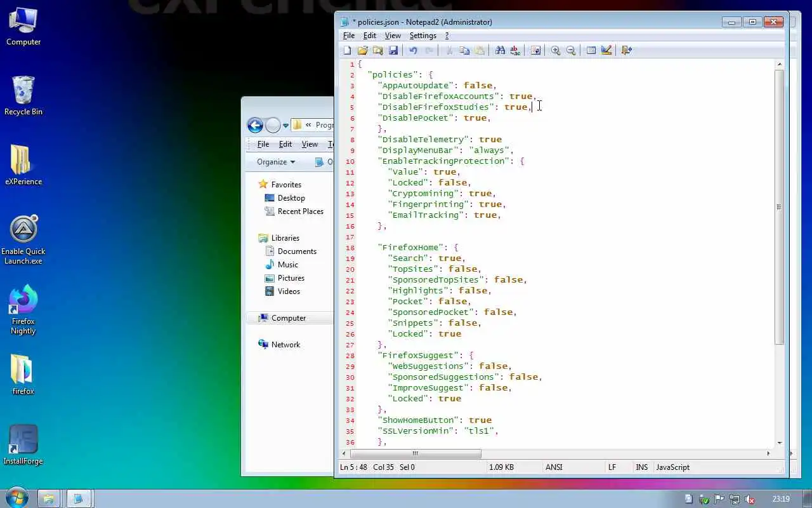Click the Paste clipboard icon

[x=480, y=50]
